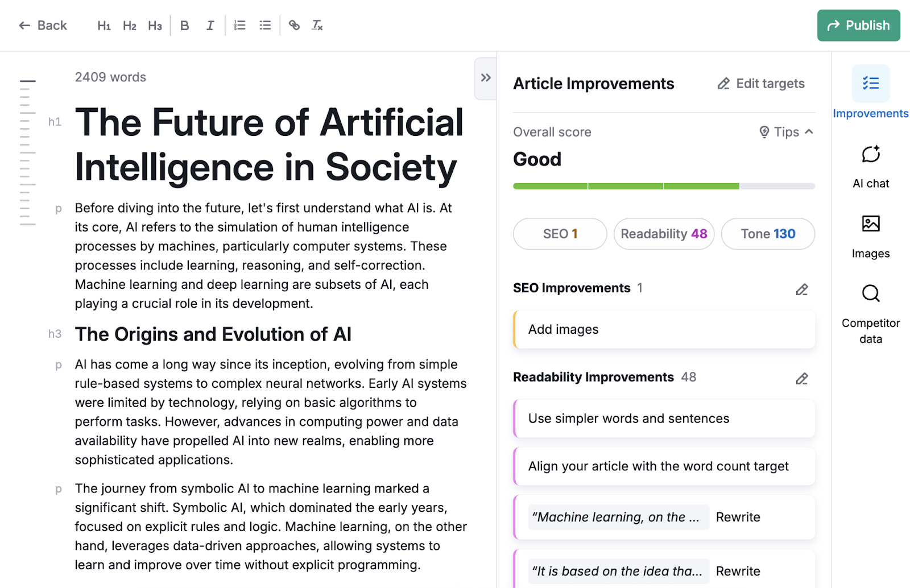The width and height of the screenshot is (910, 588).
Task: Open the AI chat panel
Action: (870, 165)
